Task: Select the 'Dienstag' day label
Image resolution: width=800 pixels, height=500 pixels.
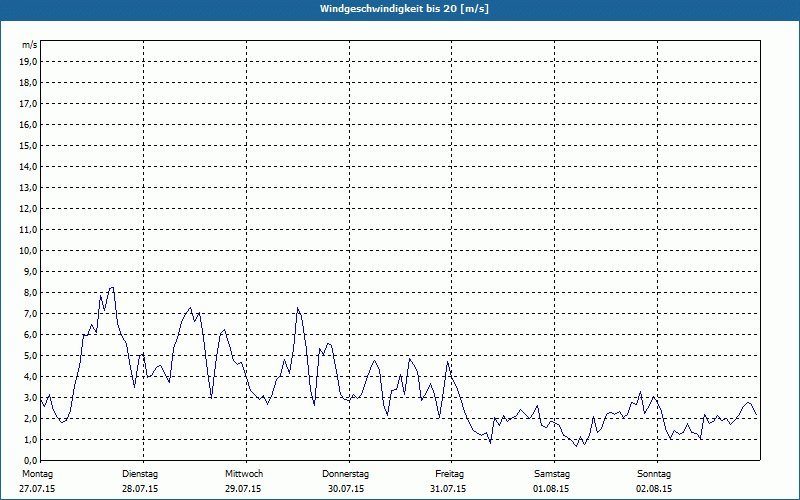Action: (140, 474)
